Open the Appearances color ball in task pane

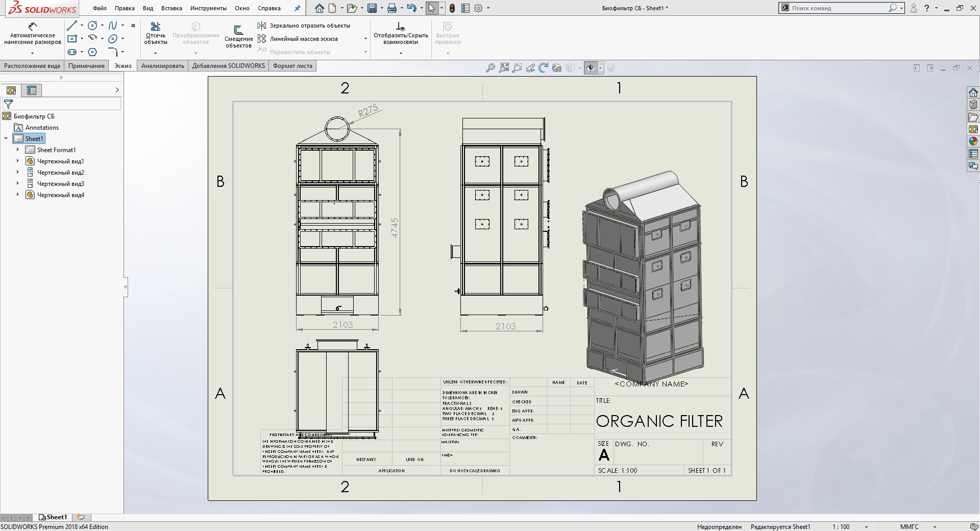point(973,141)
